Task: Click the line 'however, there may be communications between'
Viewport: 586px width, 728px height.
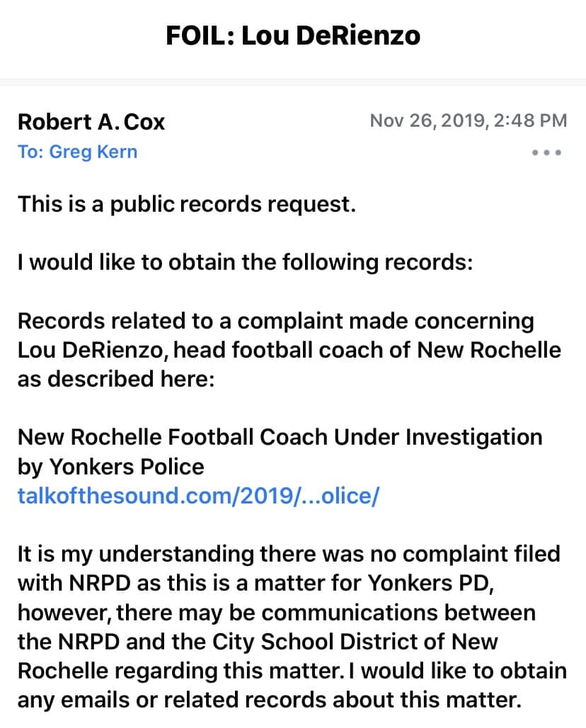Action: 277,612
